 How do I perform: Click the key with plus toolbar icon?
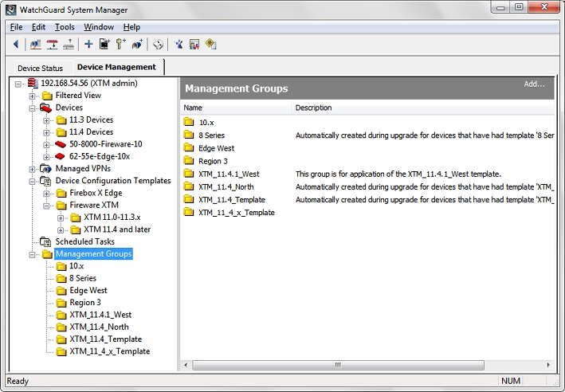[120, 45]
